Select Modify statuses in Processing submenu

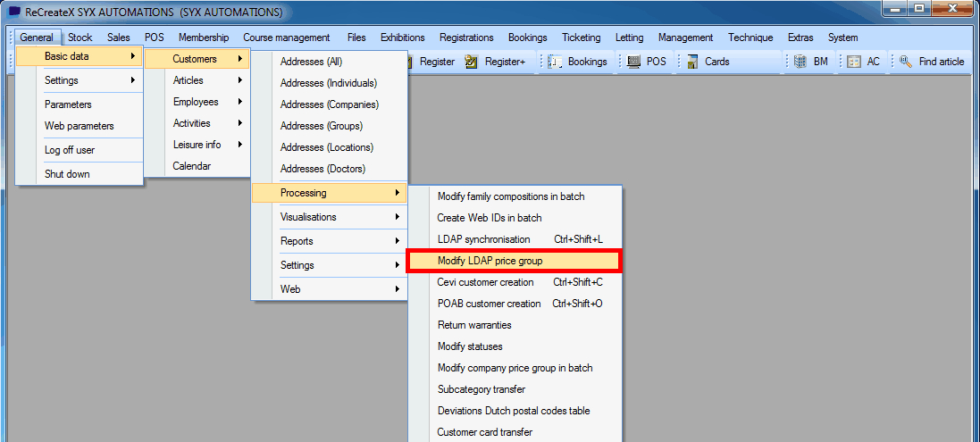470,346
